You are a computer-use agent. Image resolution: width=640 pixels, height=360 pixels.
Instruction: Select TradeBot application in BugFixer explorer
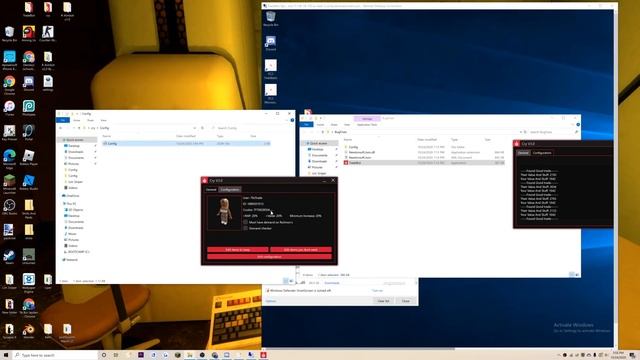423,162
